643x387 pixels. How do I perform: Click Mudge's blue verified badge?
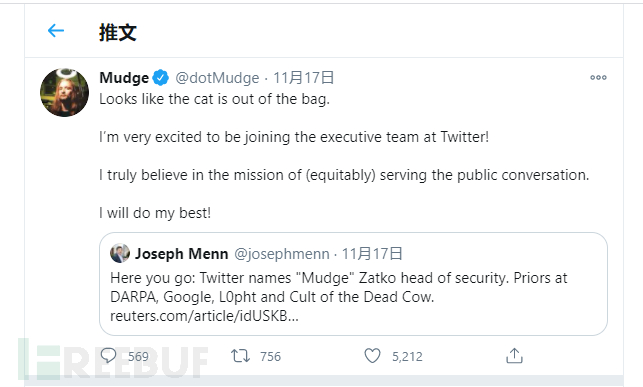click(160, 77)
